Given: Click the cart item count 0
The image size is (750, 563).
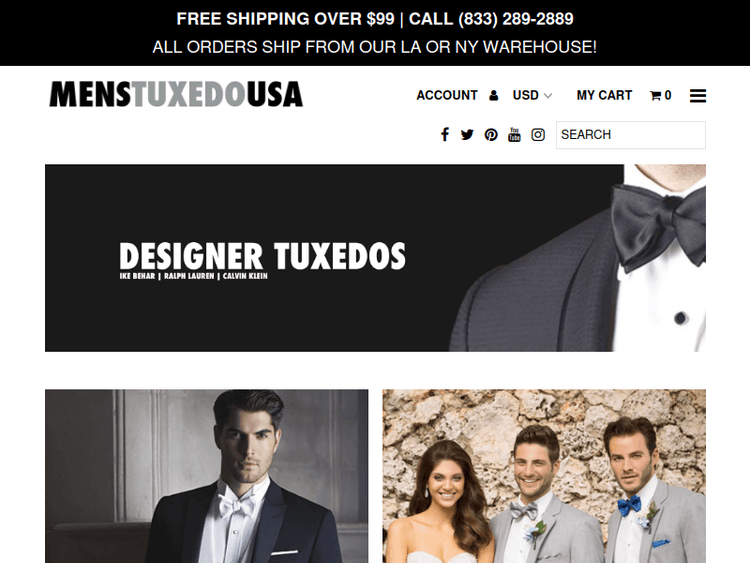Looking at the screenshot, I should tap(668, 96).
